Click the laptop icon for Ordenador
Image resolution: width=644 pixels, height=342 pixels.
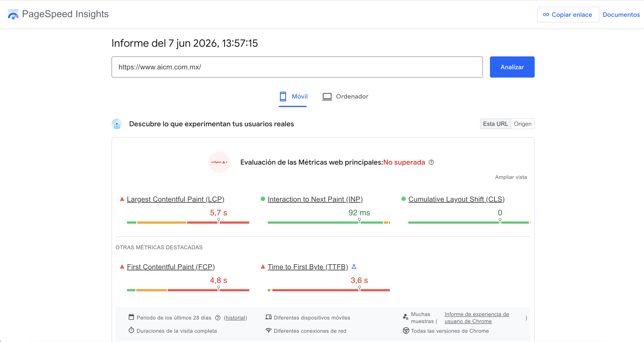[x=327, y=97]
